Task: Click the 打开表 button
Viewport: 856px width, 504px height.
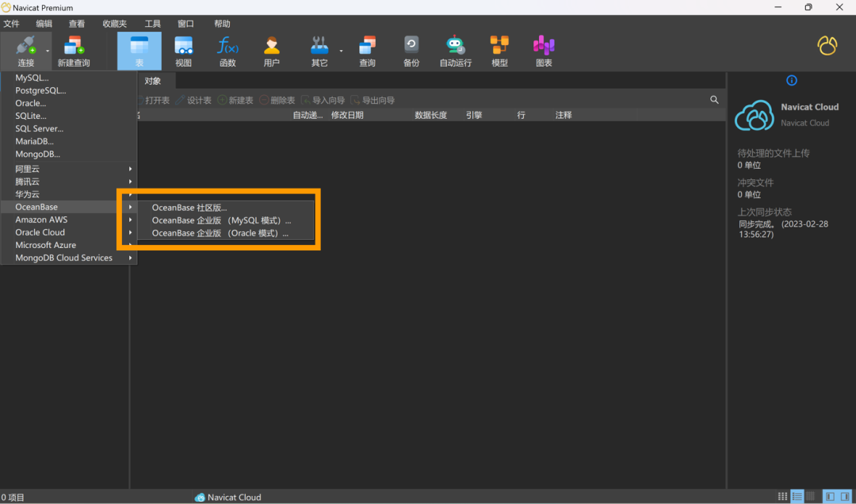Action: 152,101
